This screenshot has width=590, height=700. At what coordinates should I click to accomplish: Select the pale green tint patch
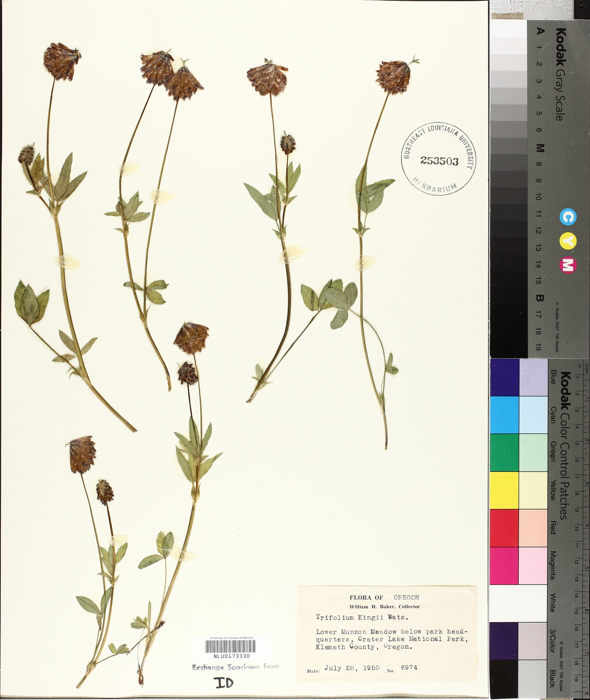tap(533, 453)
